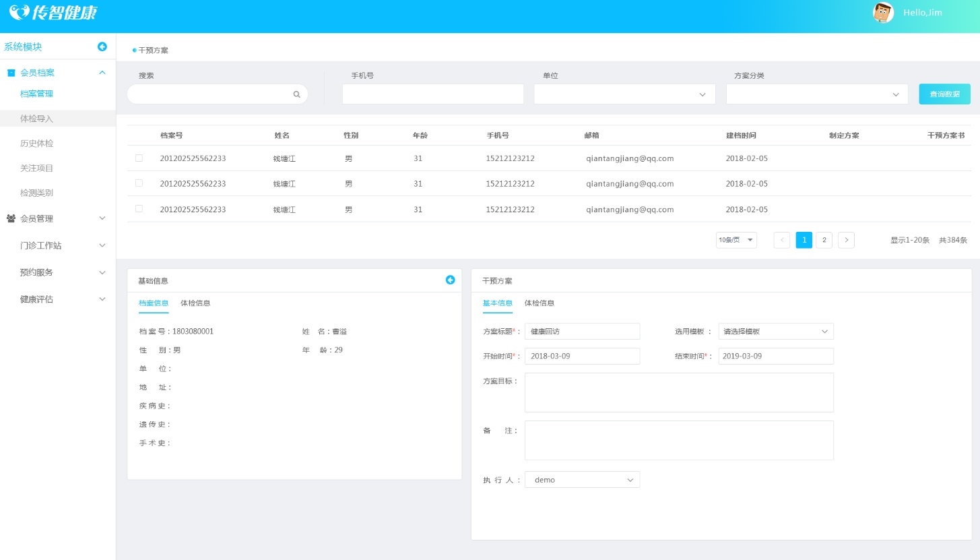The height and width of the screenshot is (560, 980).
Task: Click the magnifier icon in search box
Action: point(296,94)
